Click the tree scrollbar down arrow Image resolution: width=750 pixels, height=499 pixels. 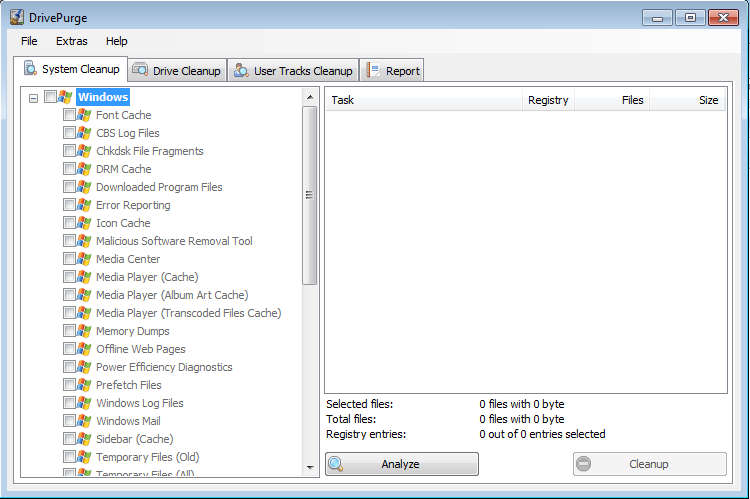point(310,467)
